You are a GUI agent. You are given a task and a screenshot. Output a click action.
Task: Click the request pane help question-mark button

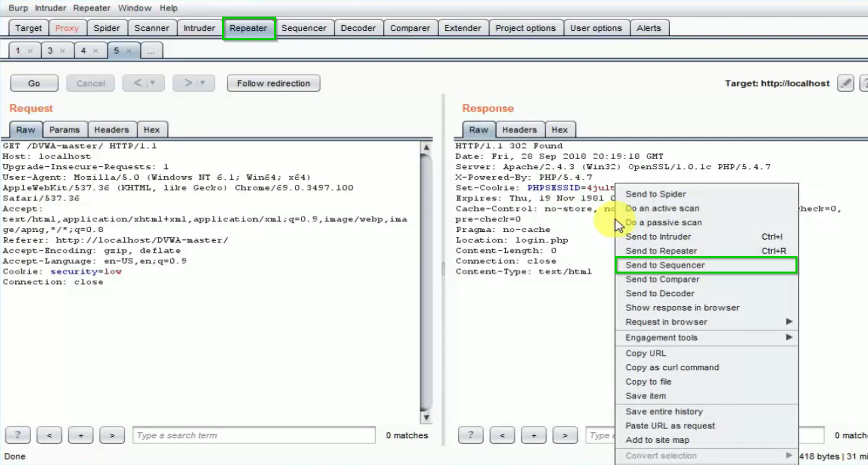click(18, 435)
